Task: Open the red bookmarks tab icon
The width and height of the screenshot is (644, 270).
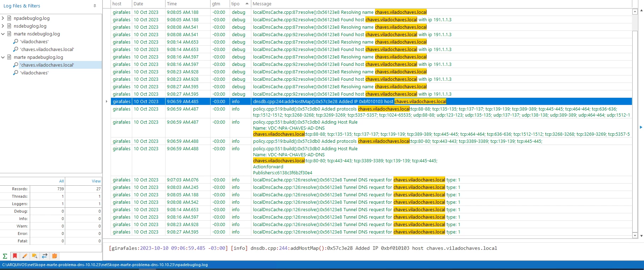Action: [x=15, y=256]
